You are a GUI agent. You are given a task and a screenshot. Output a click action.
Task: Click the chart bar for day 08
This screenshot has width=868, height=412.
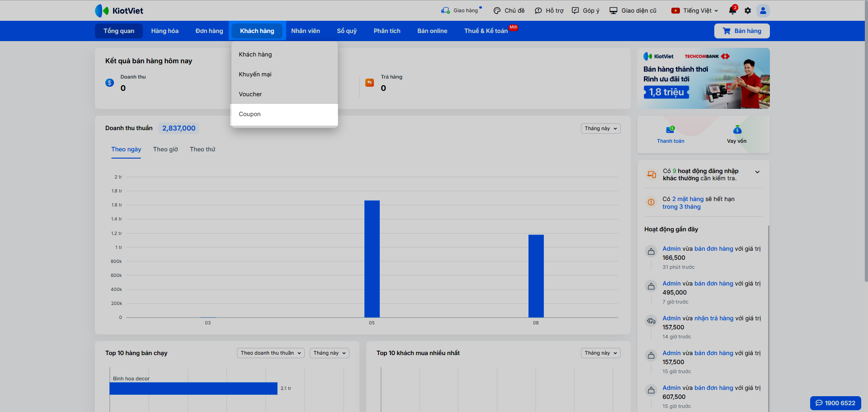pos(536,276)
